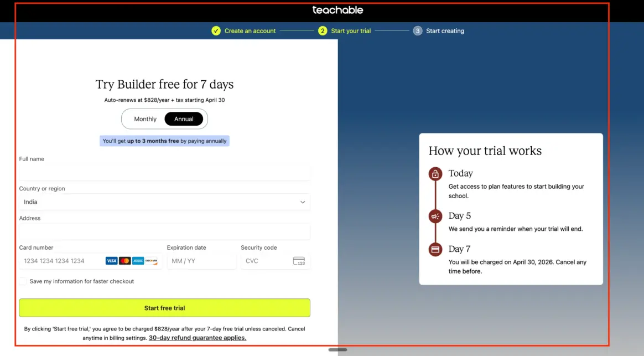Viewport: 644px width, 356px height.
Task: Click the megaphone icon next to Day 5
Action: click(435, 216)
